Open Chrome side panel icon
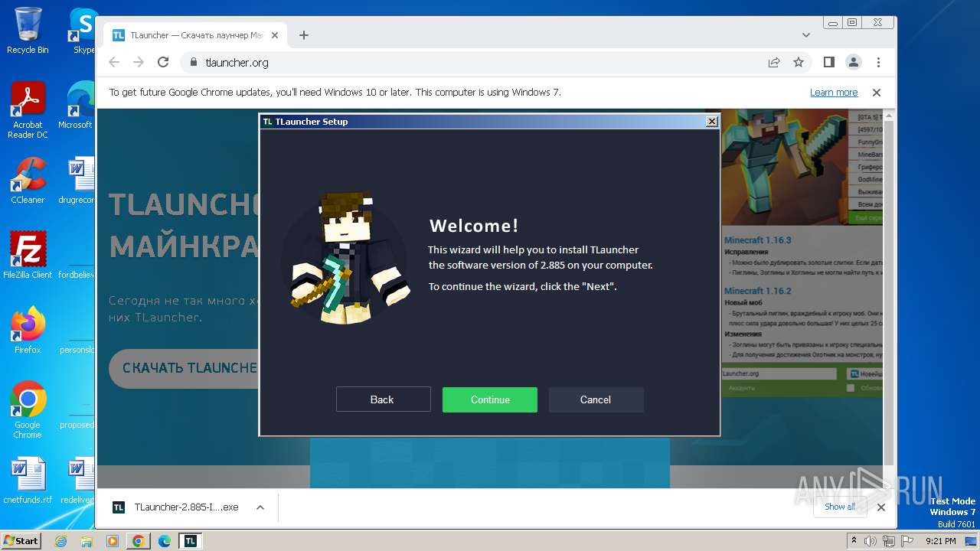 828,62
